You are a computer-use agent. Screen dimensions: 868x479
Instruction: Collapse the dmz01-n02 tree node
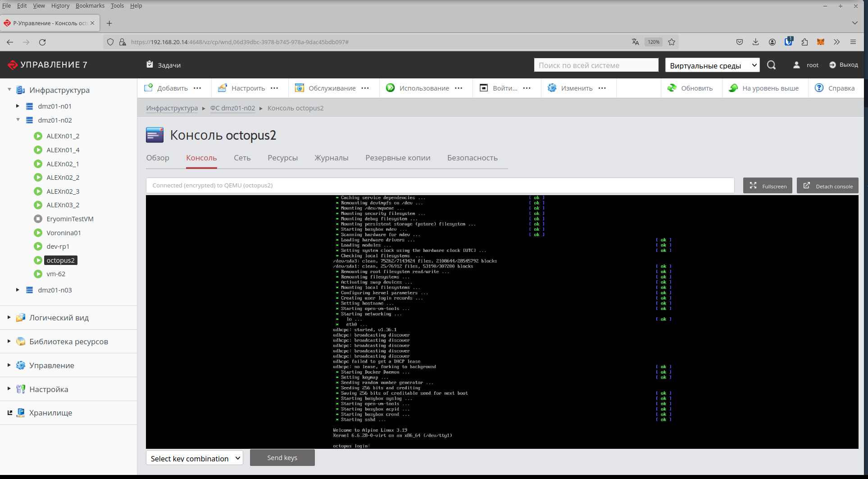coord(18,120)
